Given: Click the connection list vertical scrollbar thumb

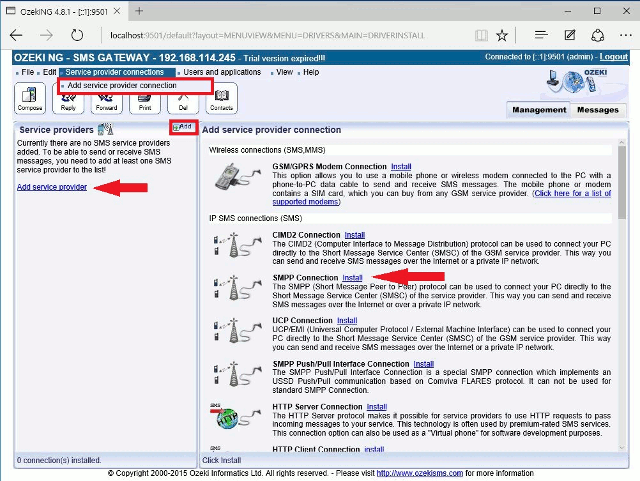Looking at the screenshot, I should pyautogui.click(x=622, y=182).
